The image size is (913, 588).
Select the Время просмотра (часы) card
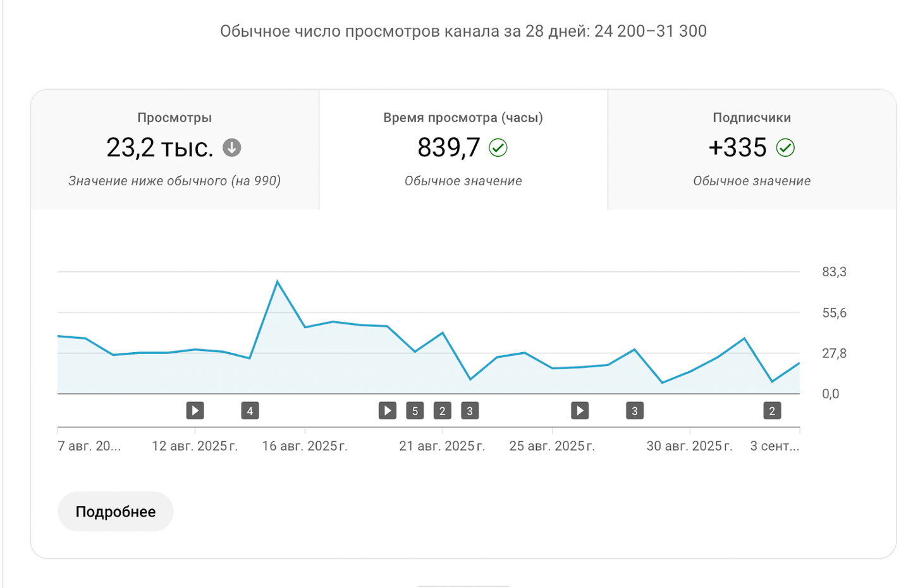pyautogui.click(x=462, y=150)
